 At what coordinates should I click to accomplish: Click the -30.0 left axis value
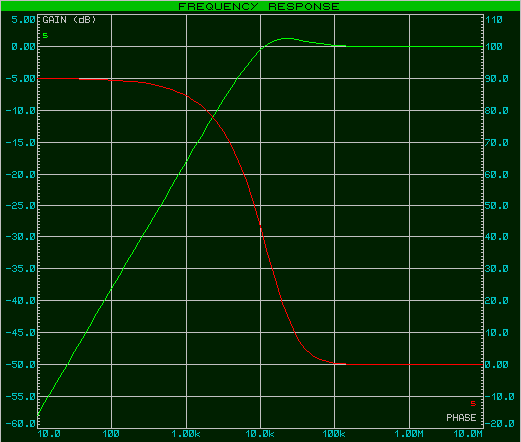click(x=21, y=237)
